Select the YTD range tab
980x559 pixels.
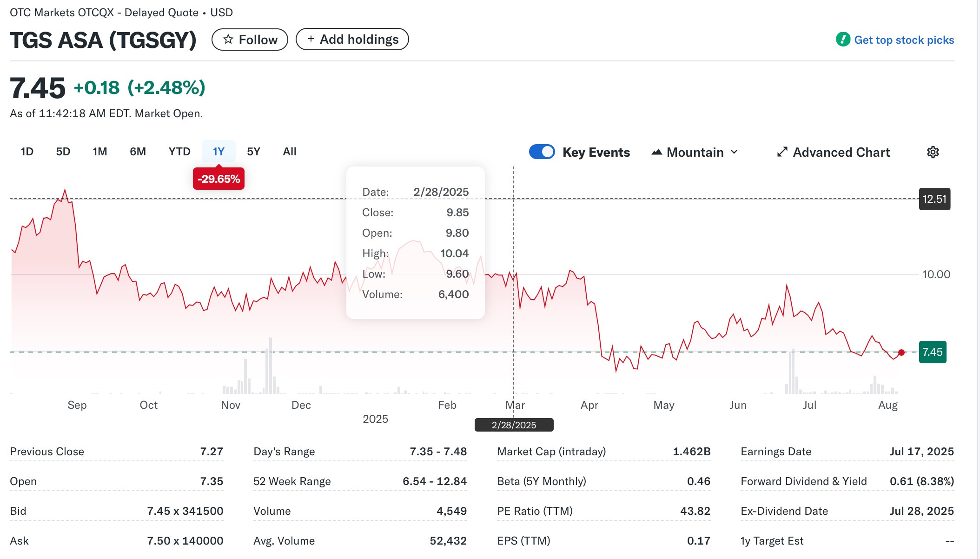179,152
